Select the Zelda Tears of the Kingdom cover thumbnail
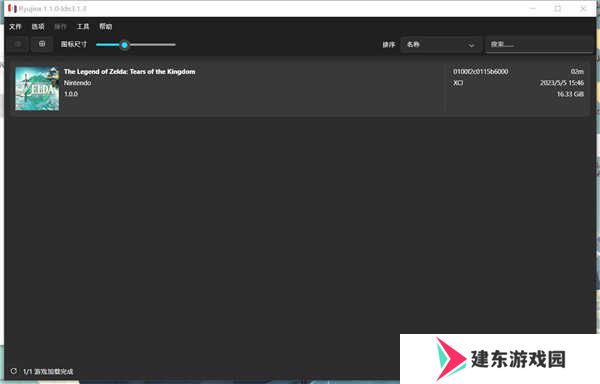 tap(37, 89)
